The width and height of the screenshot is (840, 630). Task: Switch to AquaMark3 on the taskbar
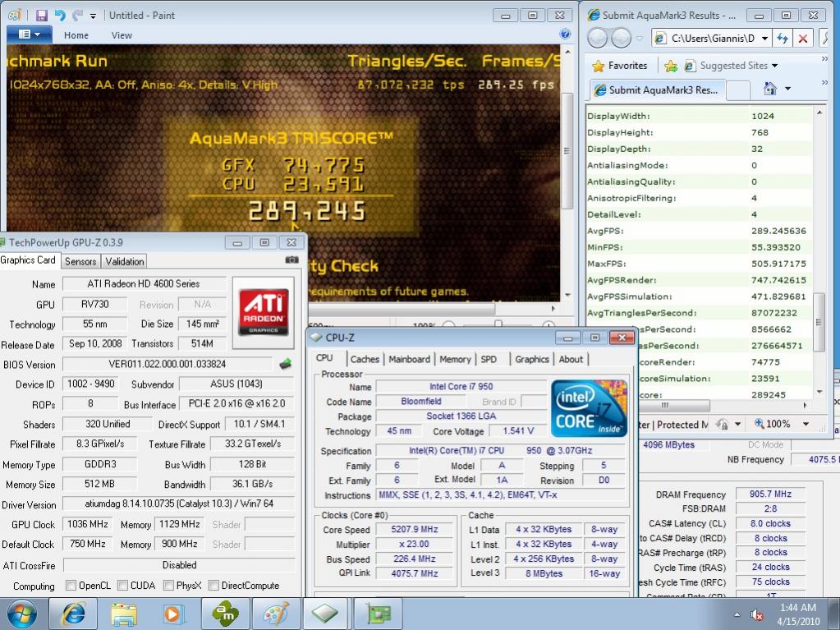225,614
